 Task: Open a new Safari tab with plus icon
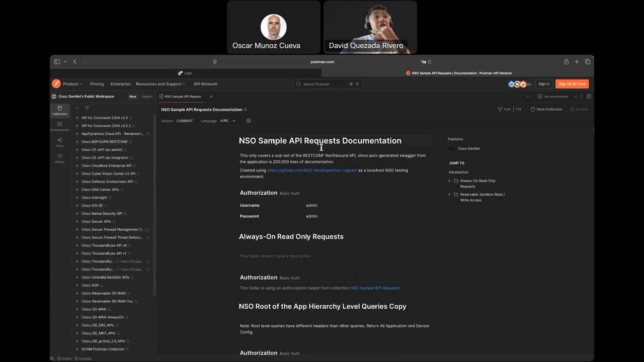click(x=577, y=62)
